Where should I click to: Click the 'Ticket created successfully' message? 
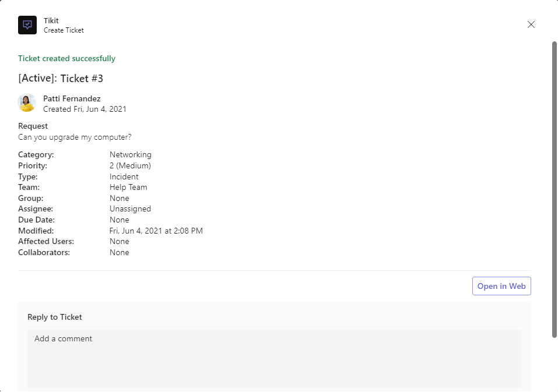point(66,58)
